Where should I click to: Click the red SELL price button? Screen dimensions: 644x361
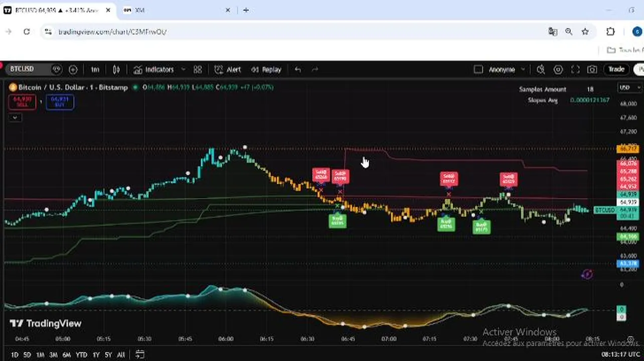22,102
